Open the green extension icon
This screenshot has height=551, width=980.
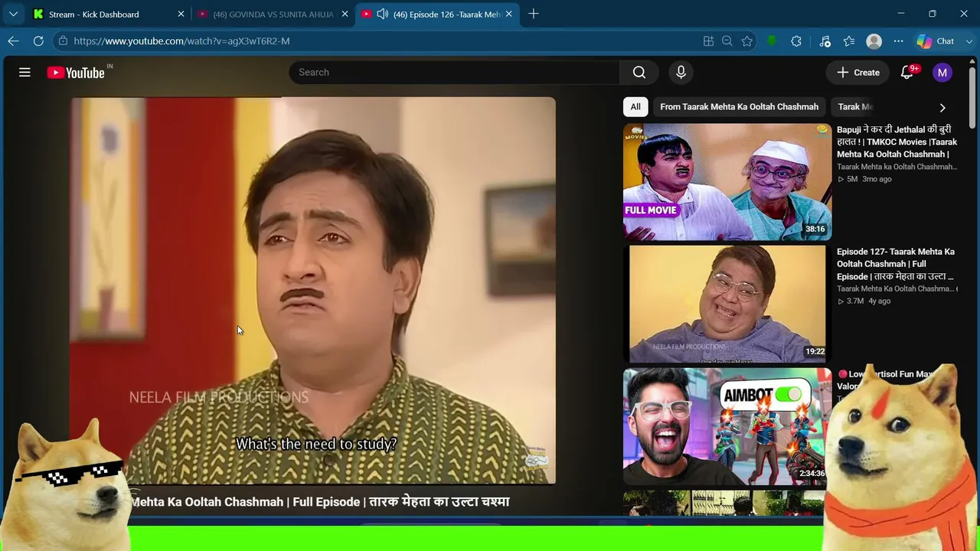click(x=772, y=41)
